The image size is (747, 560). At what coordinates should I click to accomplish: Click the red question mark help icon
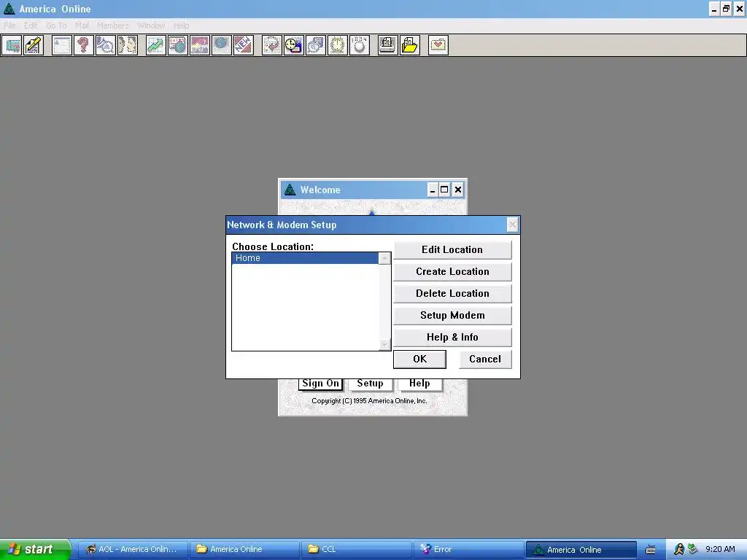click(84, 45)
